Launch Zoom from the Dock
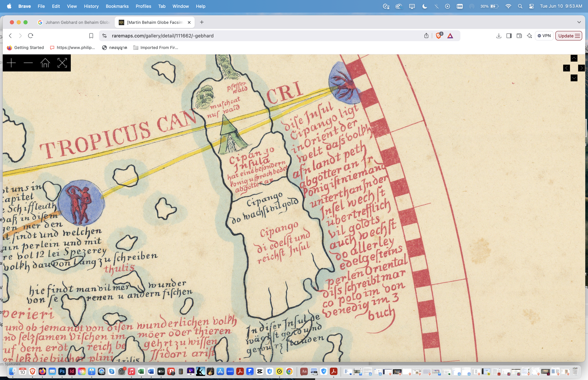The height and width of the screenshot is (380, 588). [230, 371]
